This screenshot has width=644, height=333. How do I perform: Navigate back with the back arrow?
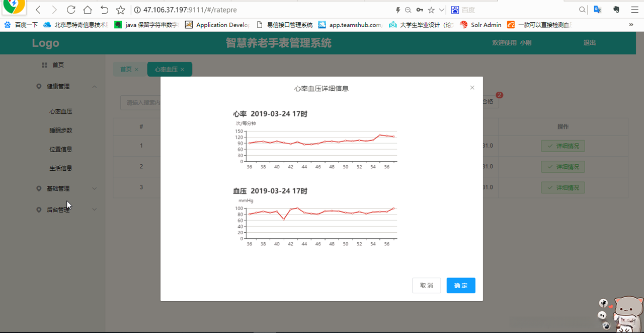click(38, 9)
